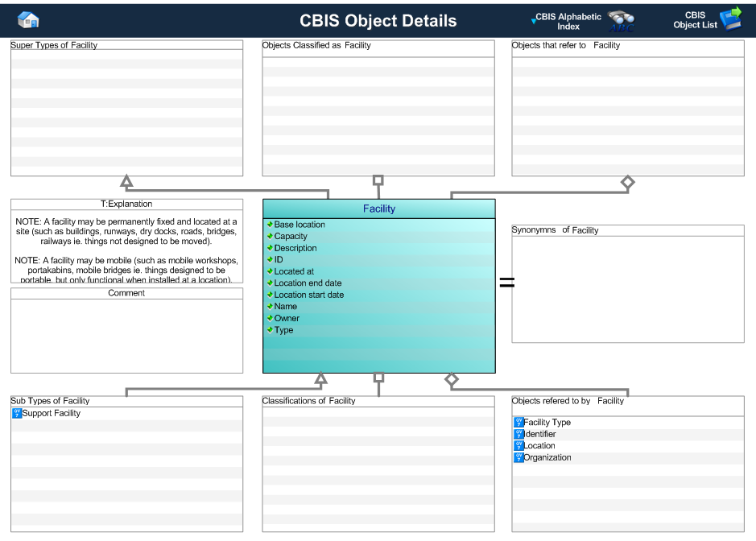The width and height of the screenshot is (756, 541).
Task: Click the square connector above Classifications
Action: pos(378,378)
